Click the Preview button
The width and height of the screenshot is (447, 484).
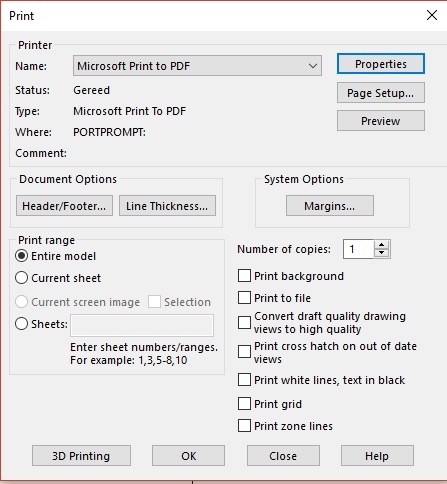pyautogui.click(x=381, y=121)
